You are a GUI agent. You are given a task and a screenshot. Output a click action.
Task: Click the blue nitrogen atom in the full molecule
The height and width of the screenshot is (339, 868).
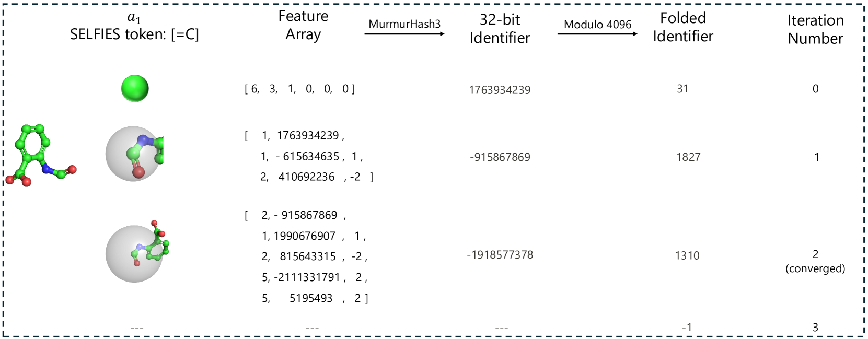[x=46, y=168]
